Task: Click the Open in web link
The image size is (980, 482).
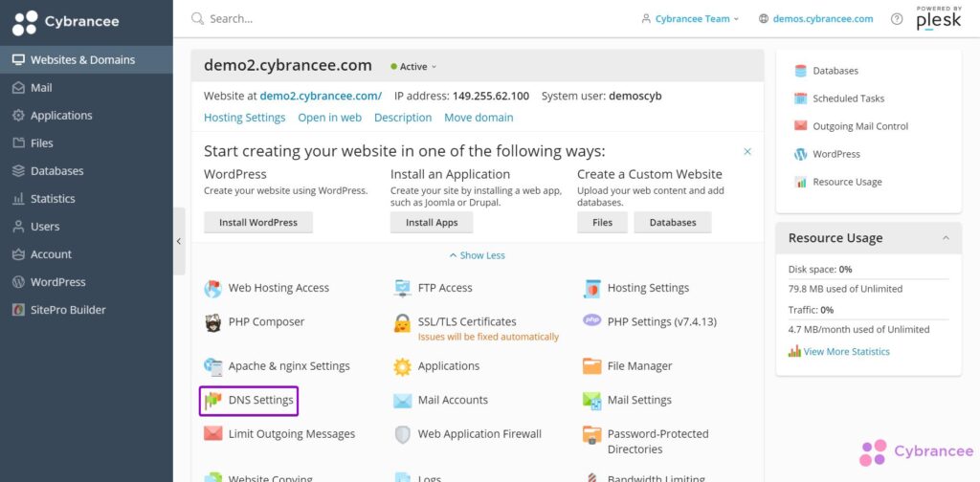Action: tap(330, 118)
